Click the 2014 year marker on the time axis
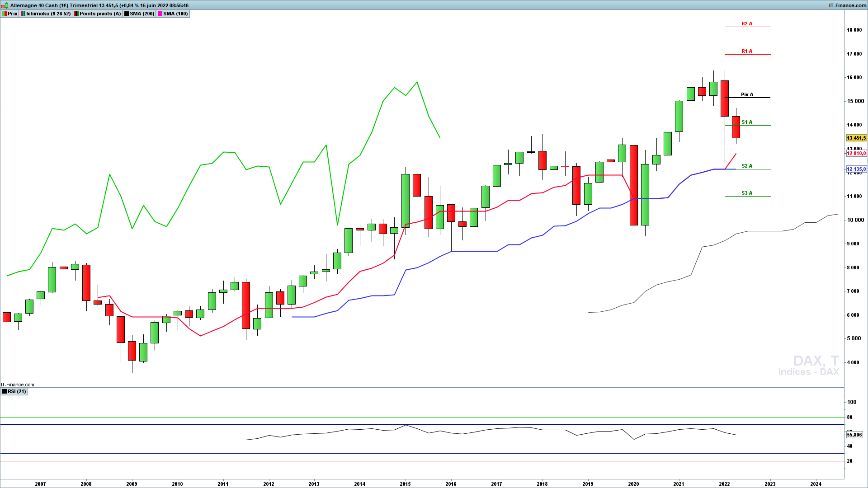868x488 pixels. [360, 484]
